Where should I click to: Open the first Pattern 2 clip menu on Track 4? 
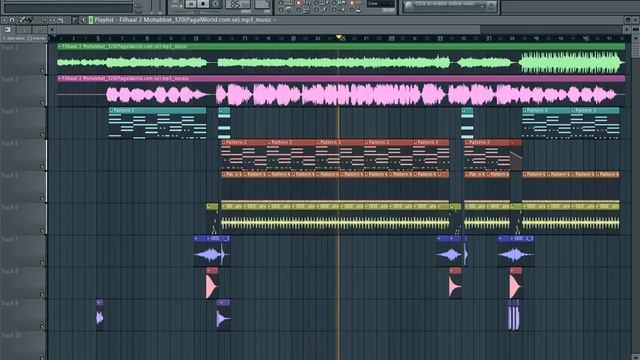[224, 142]
